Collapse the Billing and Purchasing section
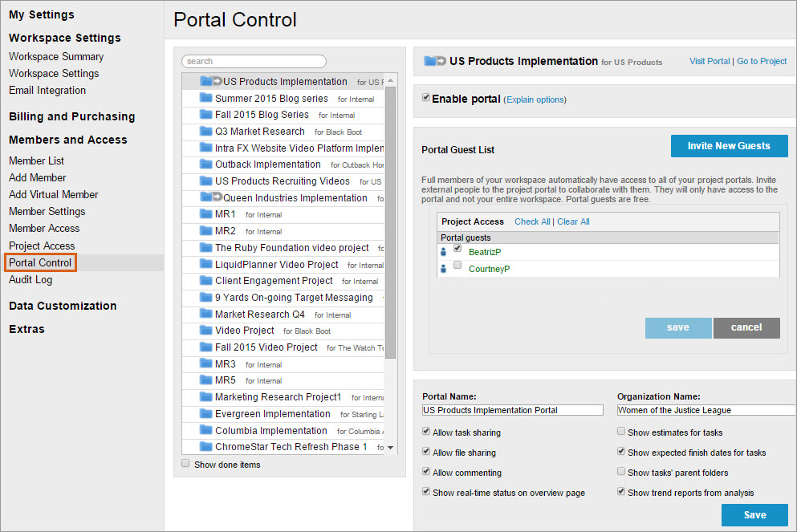This screenshot has height=532, width=797. (x=71, y=116)
